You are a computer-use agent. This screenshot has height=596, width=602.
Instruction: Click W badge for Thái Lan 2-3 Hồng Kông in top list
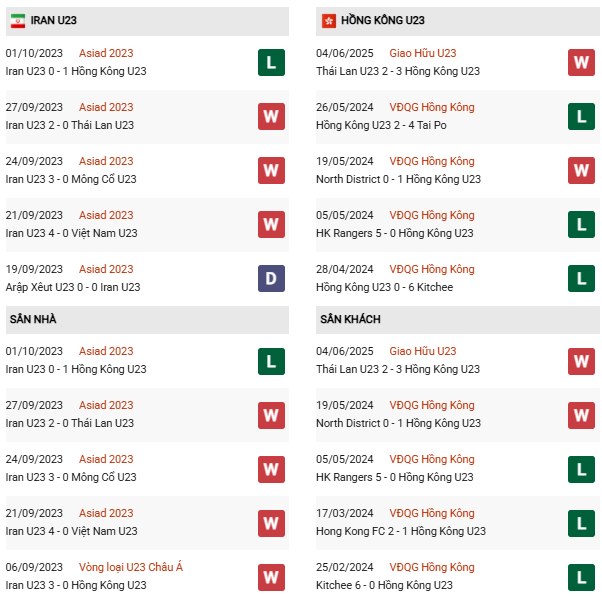[581, 62]
